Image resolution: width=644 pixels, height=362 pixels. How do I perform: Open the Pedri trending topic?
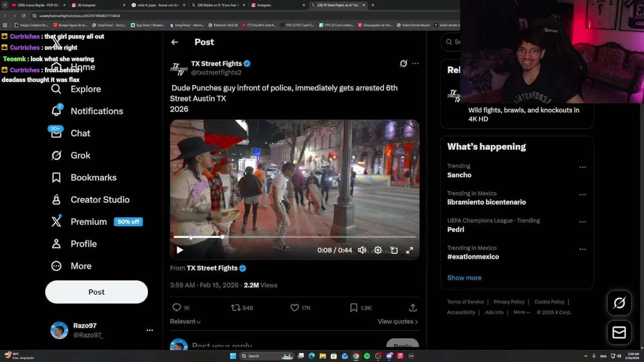click(x=455, y=229)
